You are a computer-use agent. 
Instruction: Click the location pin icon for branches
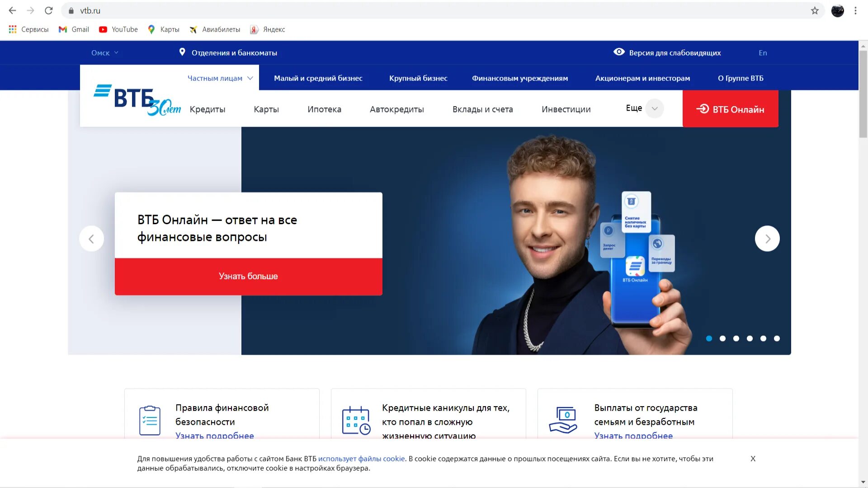[x=182, y=52]
